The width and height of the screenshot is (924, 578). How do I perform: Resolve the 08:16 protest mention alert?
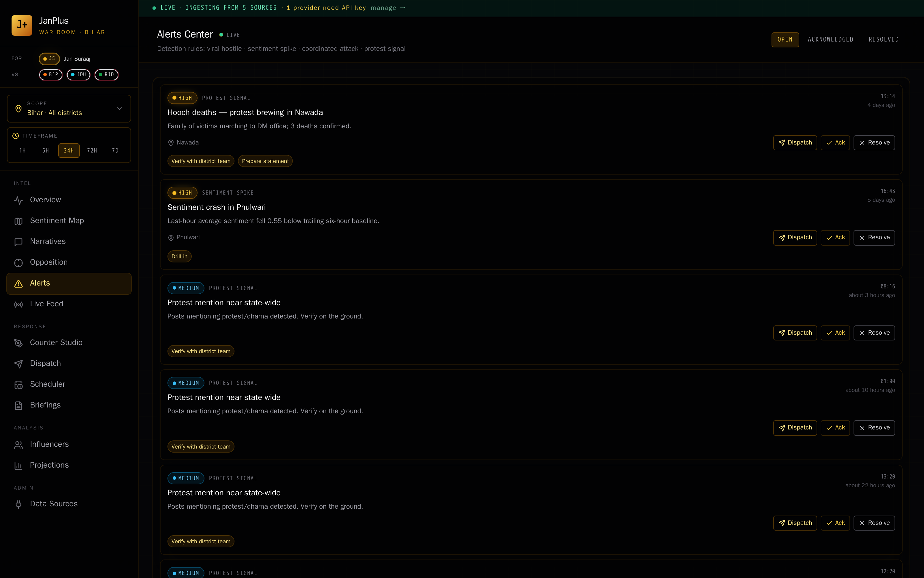tap(874, 333)
